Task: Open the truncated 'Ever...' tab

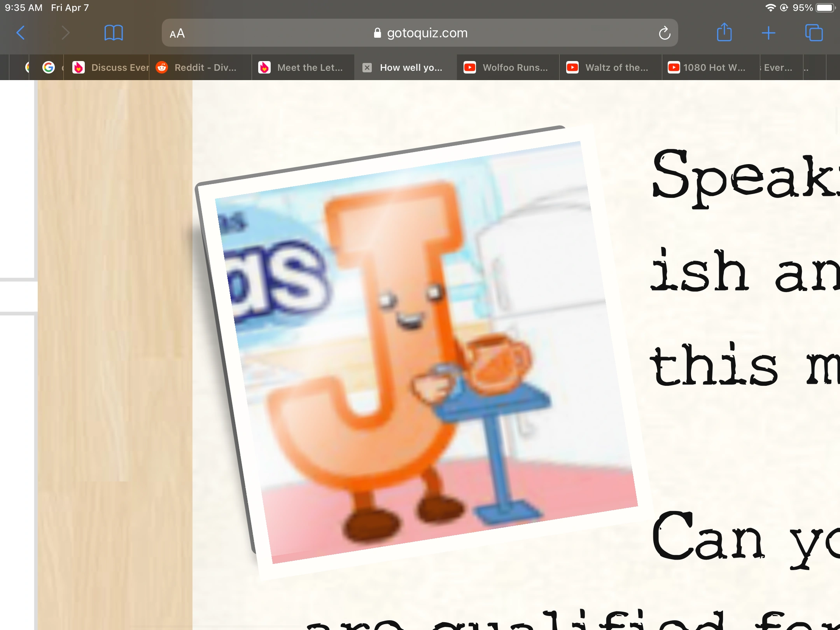Action: [x=778, y=68]
